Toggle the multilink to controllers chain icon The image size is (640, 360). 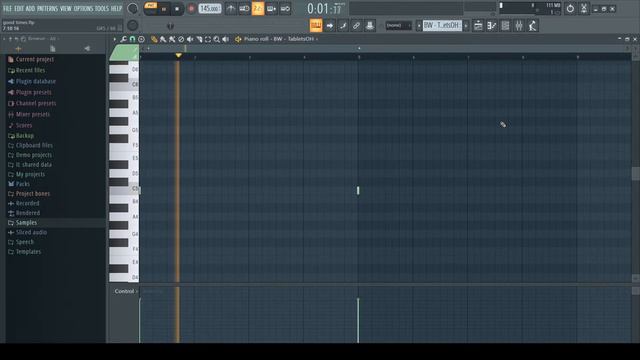356,26
